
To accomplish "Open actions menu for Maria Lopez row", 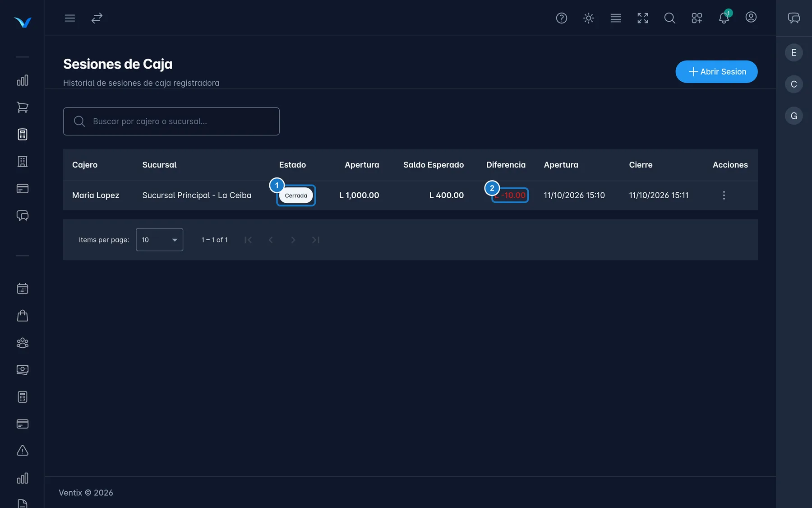I will (x=724, y=196).
